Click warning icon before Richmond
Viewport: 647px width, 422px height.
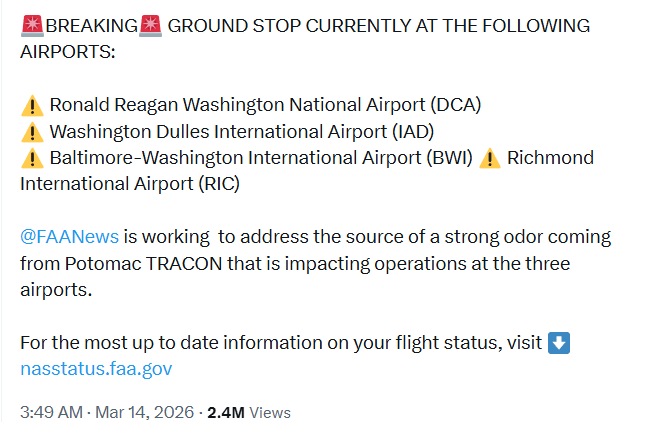click(490, 158)
